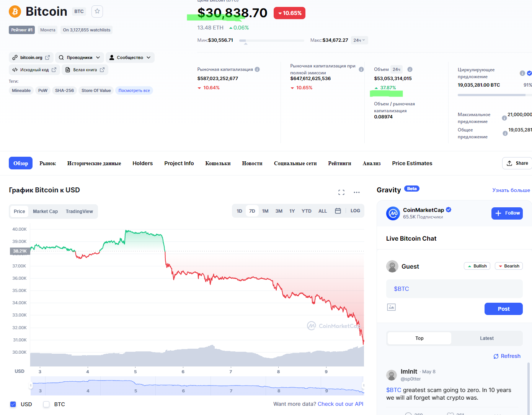532x415 pixels.
Task: Switch to Latest posts tab
Action: click(487, 338)
